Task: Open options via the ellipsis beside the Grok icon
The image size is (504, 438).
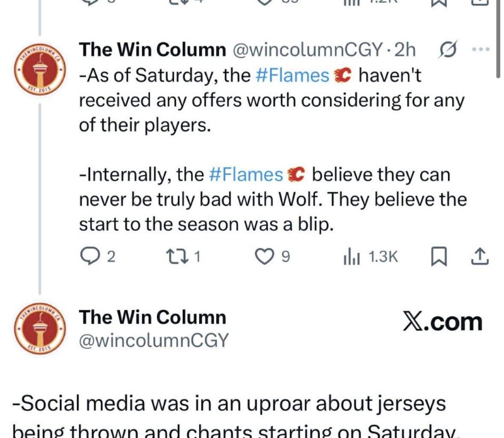Action: tap(481, 48)
